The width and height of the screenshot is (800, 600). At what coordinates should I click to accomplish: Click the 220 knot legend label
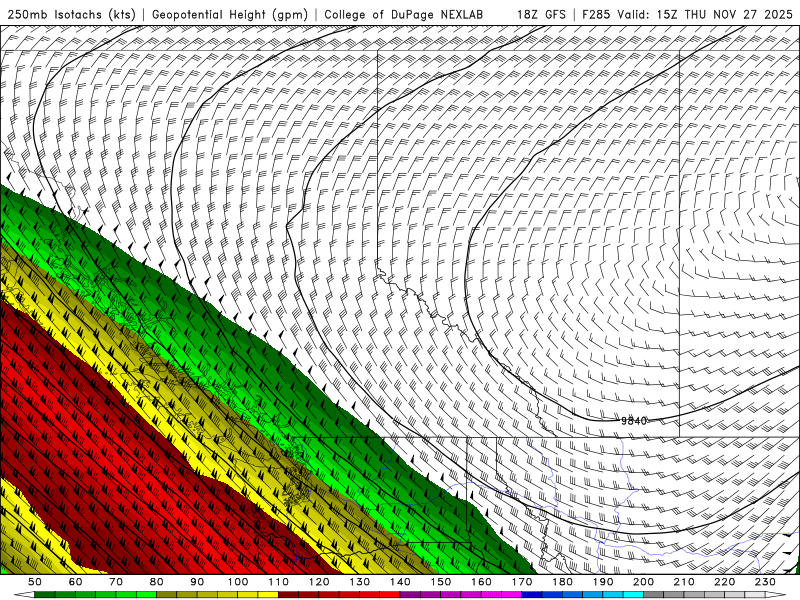tap(724, 582)
